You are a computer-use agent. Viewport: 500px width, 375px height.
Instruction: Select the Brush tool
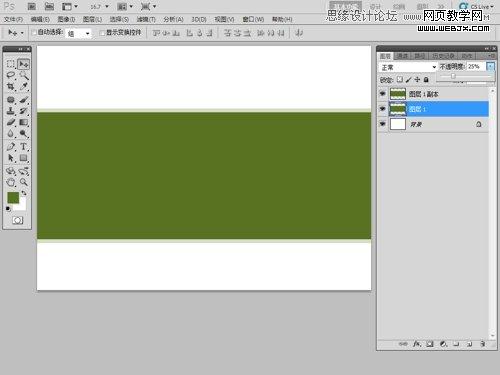pos(23,100)
